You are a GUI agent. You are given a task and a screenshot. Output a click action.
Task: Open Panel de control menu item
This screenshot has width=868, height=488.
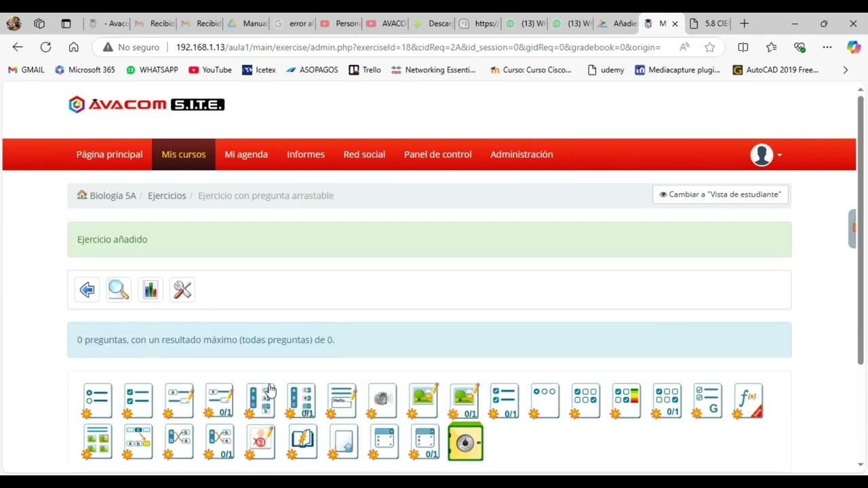point(438,155)
